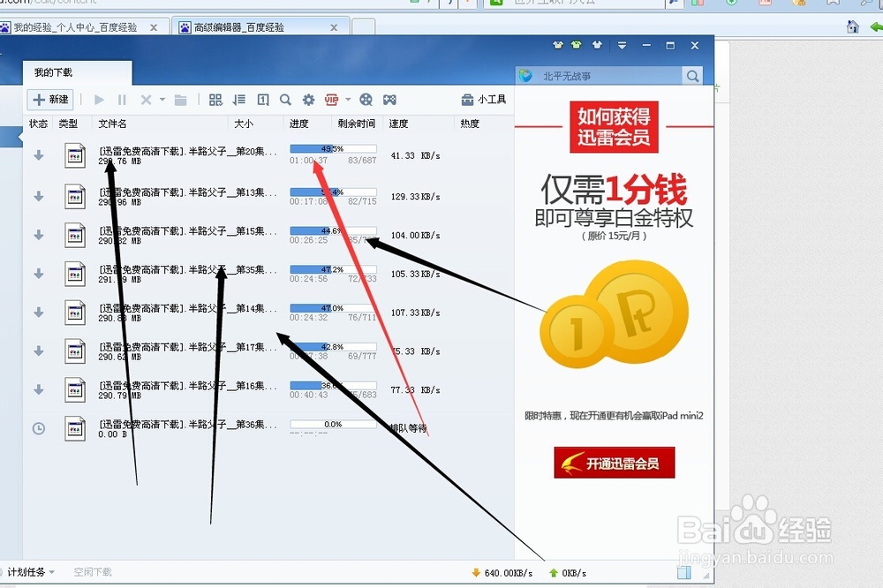Viewport: 883px width, 588px height.
Task: Open settings gear in toolbar
Action: coord(308,100)
